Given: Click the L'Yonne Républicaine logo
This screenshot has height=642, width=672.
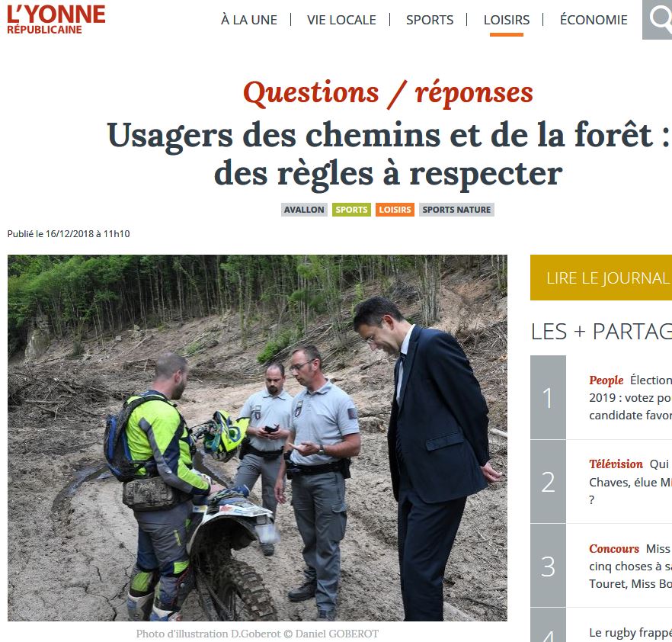Looking at the screenshot, I should [56, 20].
